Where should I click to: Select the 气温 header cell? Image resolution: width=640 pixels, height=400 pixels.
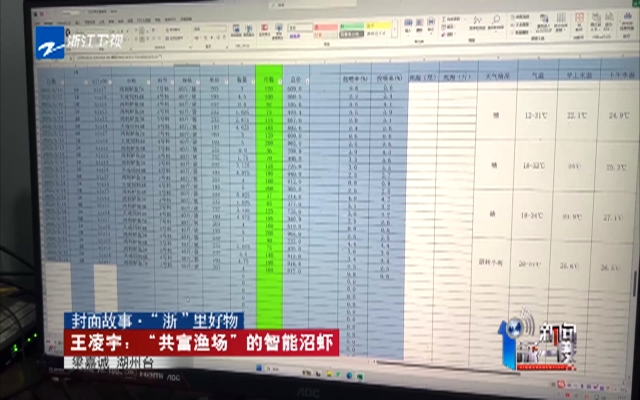click(537, 76)
